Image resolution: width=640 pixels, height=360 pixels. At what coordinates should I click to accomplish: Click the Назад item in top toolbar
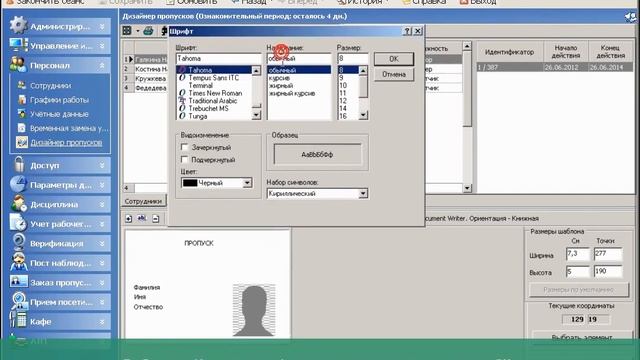pos(249,2)
